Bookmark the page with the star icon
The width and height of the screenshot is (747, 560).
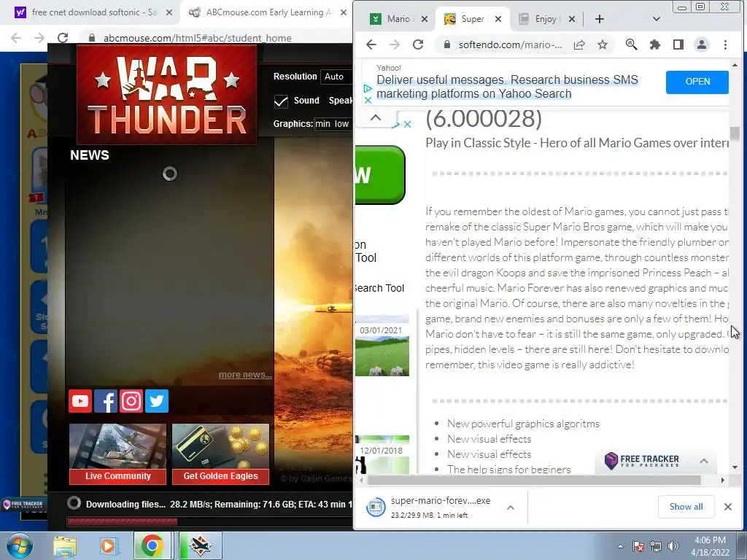pos(603,44)
